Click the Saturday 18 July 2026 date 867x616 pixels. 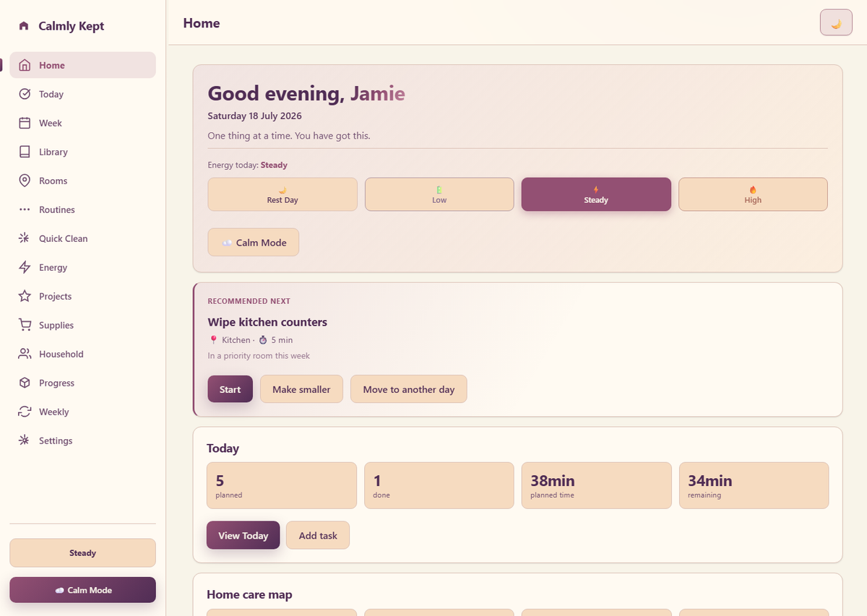(x=254, y=116)
